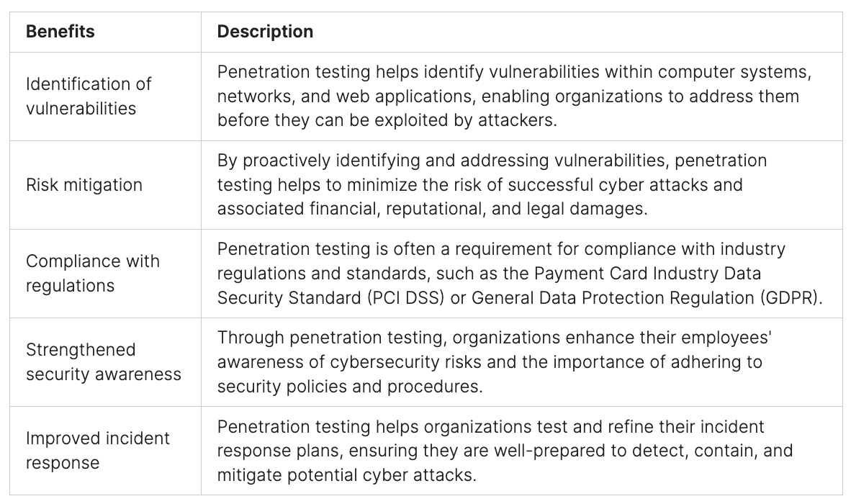Click the words 'General Data Protection Regulation'

pyautogui.click(x=613, y=297)
